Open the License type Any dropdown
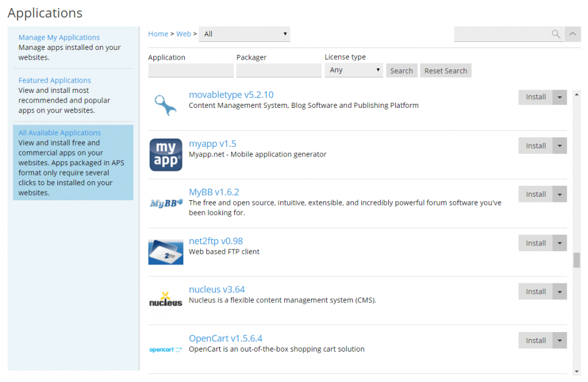 [x=354, y=70]
